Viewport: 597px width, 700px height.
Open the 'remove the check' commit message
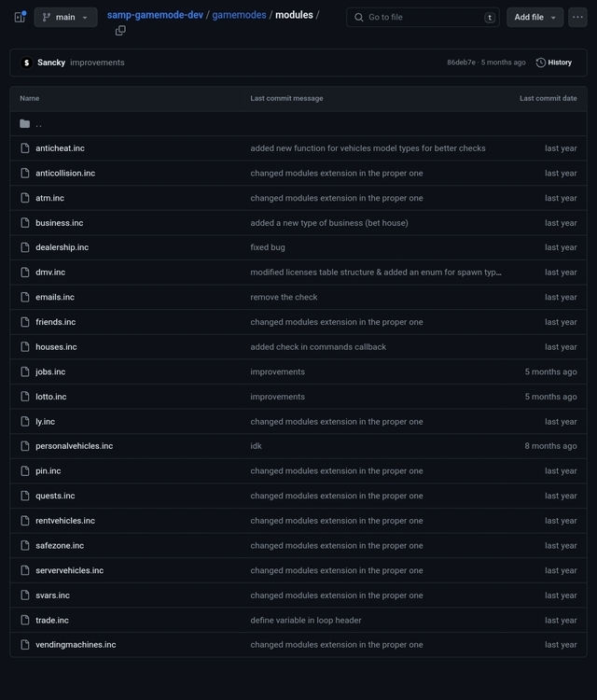(x=284, y=298)
